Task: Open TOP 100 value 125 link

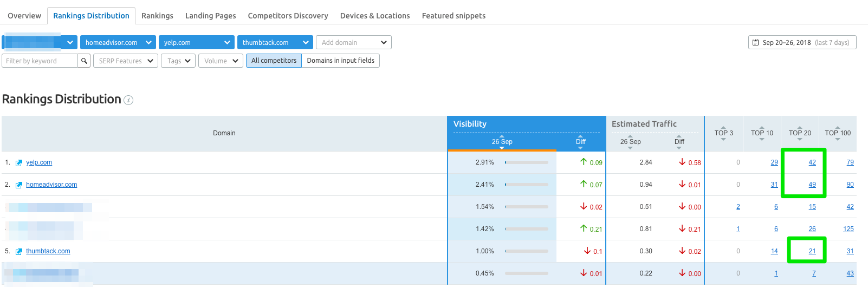Action: coord(848,229)
